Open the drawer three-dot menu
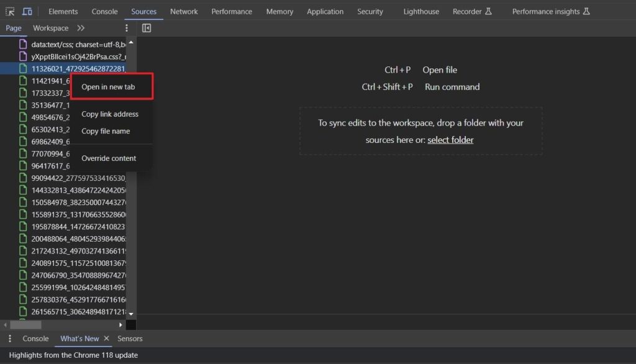This screenshot has height=364, width=636. point(10,339)
